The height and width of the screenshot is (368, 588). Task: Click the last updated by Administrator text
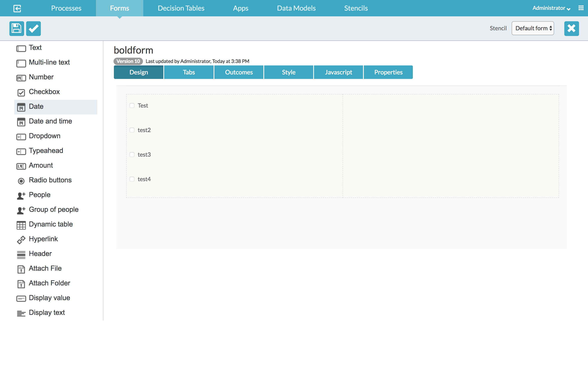tap(197, 61)
